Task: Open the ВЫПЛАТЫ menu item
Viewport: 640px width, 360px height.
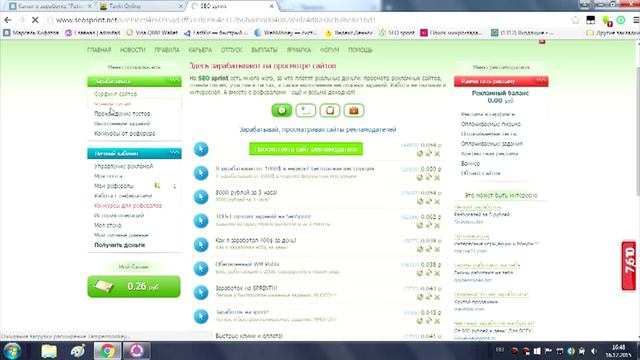Action: (264, 50)
